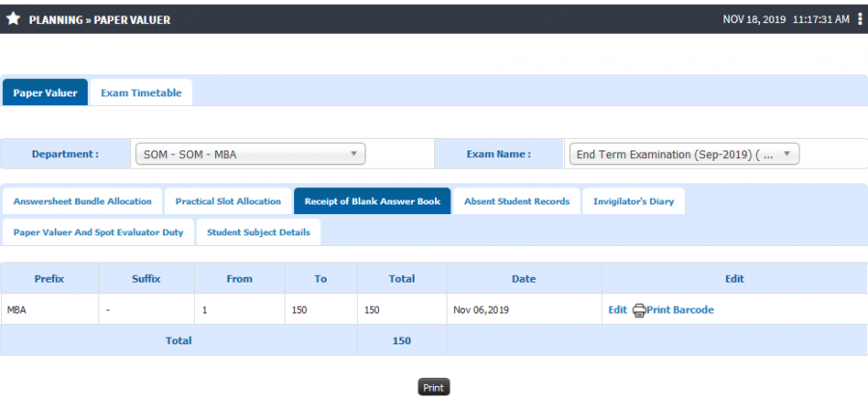Click the date cell Nov 06,2019
This screenshot has height=408, width=868.
click(x=524, y=310)
